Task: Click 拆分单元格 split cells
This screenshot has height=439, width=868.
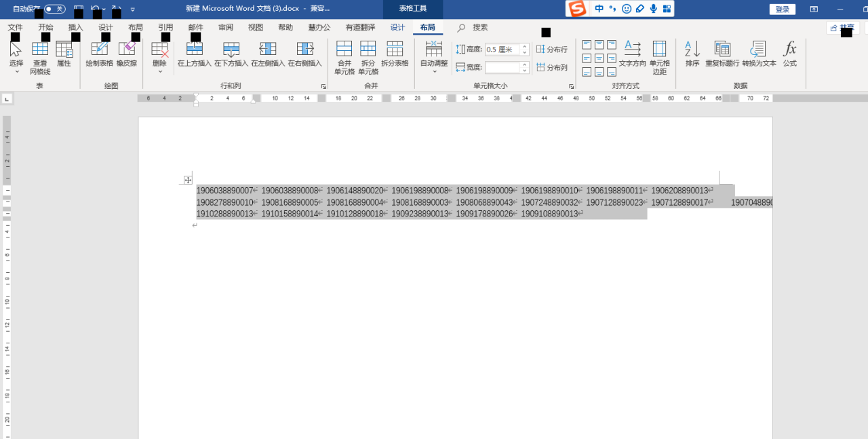Action: click(x=368, y=56)
